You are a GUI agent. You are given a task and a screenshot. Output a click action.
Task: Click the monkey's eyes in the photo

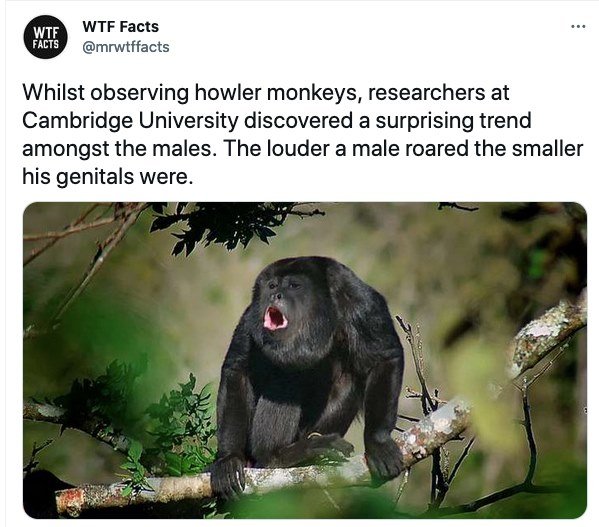click(283, 285)
